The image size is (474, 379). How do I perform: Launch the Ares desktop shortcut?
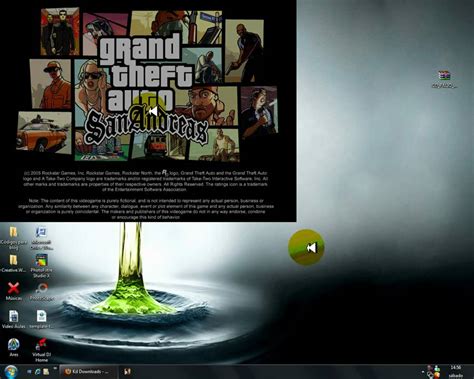click(14, 347)
